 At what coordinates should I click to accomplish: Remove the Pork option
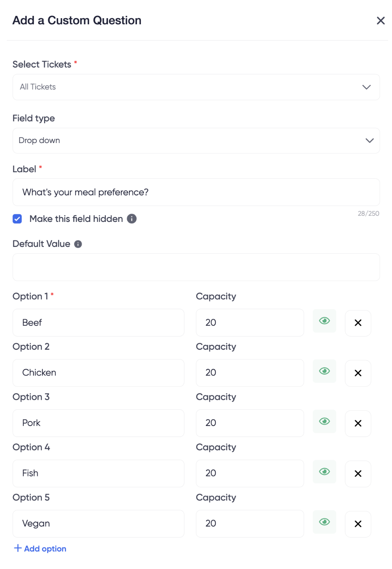point(358,423)
